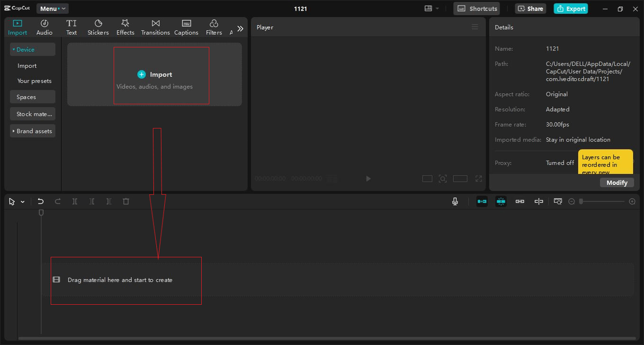Click the Undo icon
The image size is (644, 345).
point(40,201)
